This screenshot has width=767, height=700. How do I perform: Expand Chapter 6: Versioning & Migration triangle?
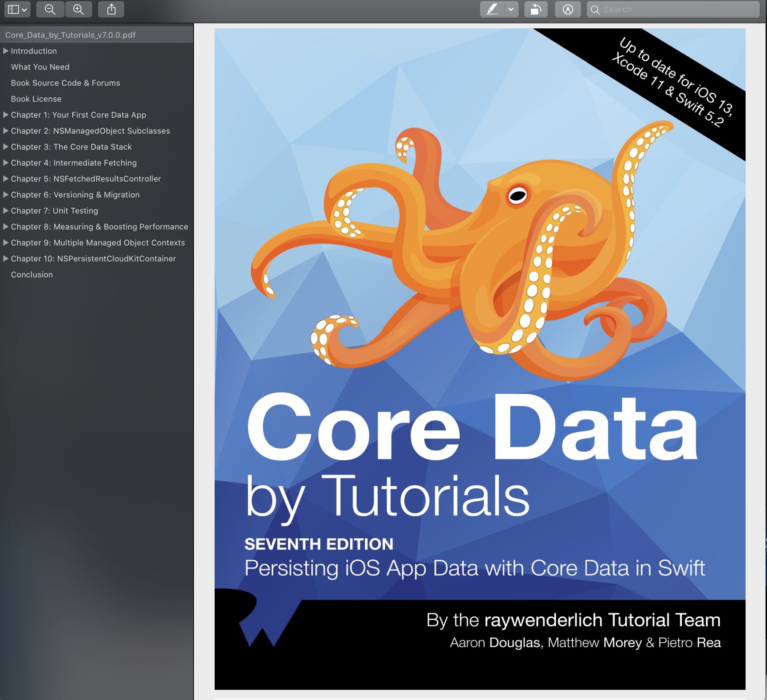click(x=6, y=195)
